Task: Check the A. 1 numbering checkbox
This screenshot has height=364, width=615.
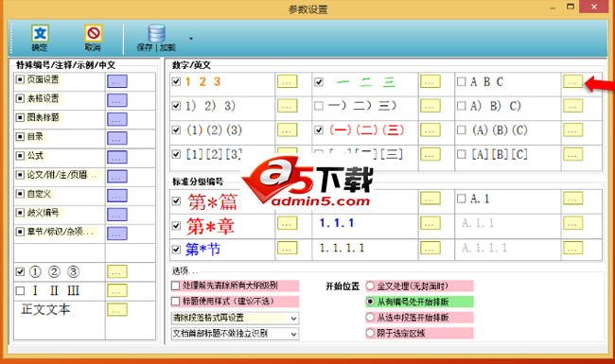Action: (x=462, y=199)
